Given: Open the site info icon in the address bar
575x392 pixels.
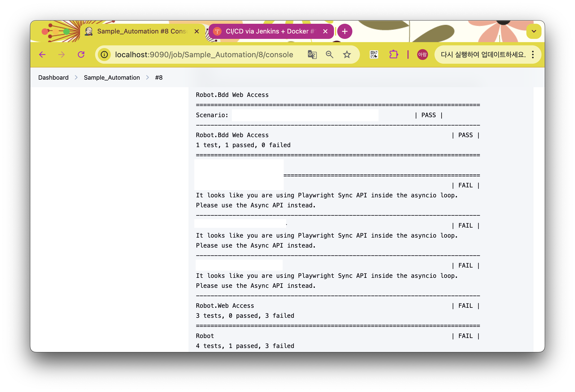Looking at the screenshot, I should [x=104, y=55].
